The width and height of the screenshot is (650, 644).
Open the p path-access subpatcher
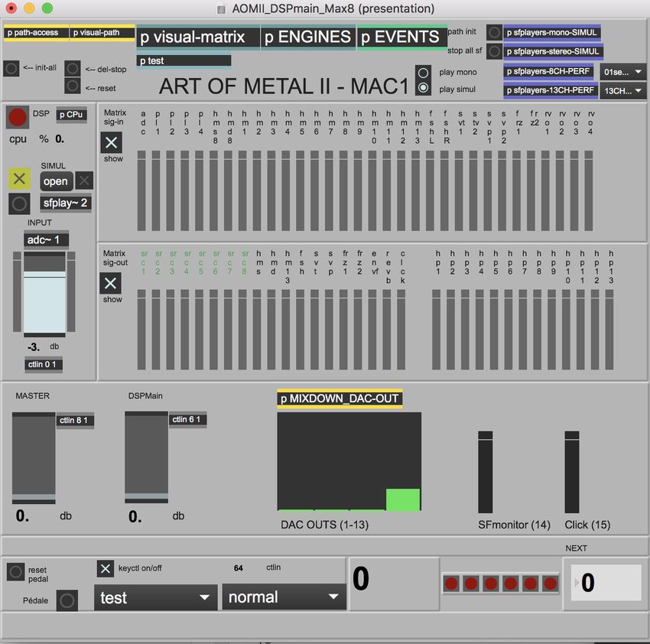36,33
